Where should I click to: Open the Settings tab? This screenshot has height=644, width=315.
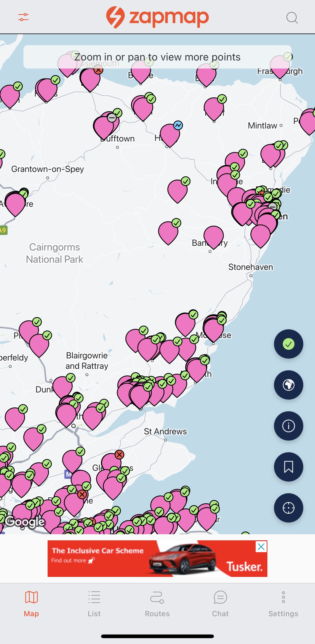(x=283, y=604)
